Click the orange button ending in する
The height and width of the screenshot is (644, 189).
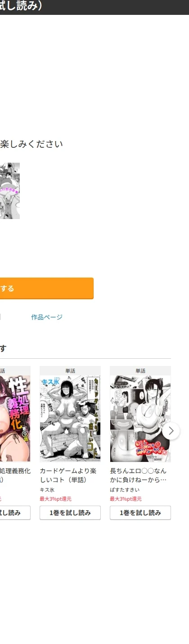(47, 288)
